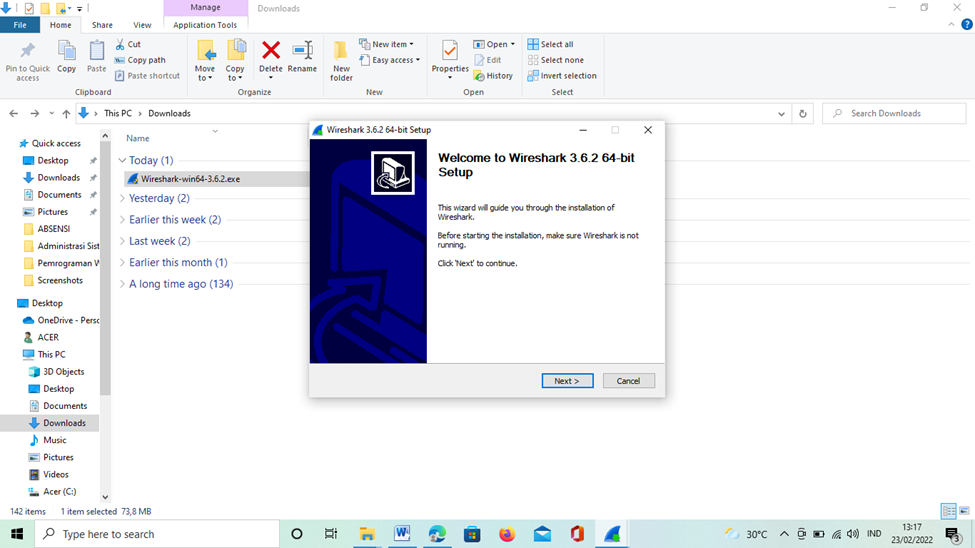Click the Name column header

pyautogui.click(x=137, y=138)
